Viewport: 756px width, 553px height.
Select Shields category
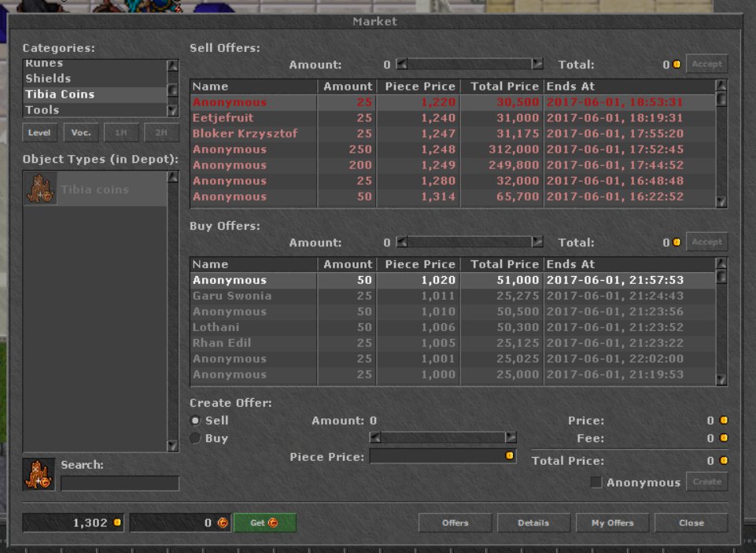coord(95,78)
